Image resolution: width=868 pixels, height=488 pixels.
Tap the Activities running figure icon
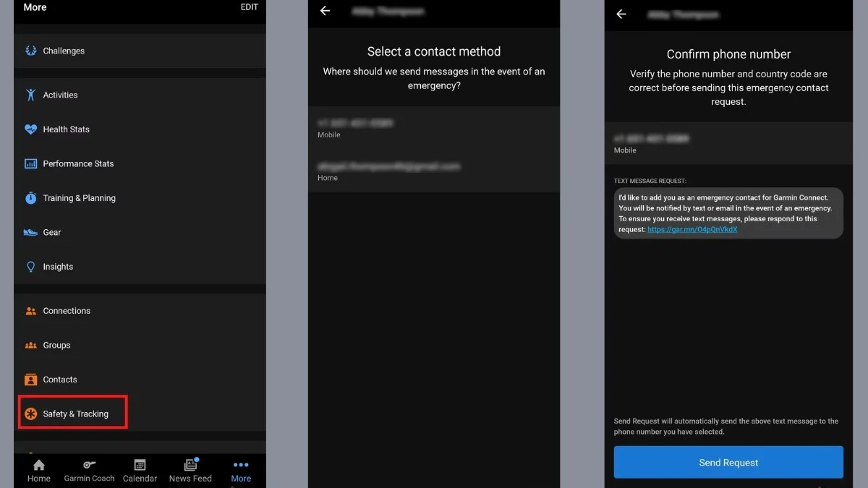coord(30,95)
